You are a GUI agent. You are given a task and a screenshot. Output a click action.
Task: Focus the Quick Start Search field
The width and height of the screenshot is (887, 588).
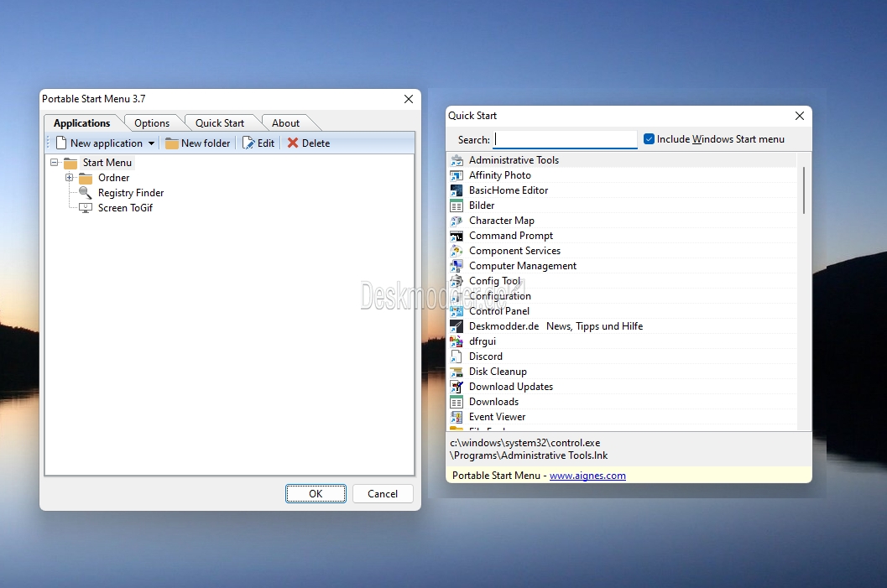(565, 139)
